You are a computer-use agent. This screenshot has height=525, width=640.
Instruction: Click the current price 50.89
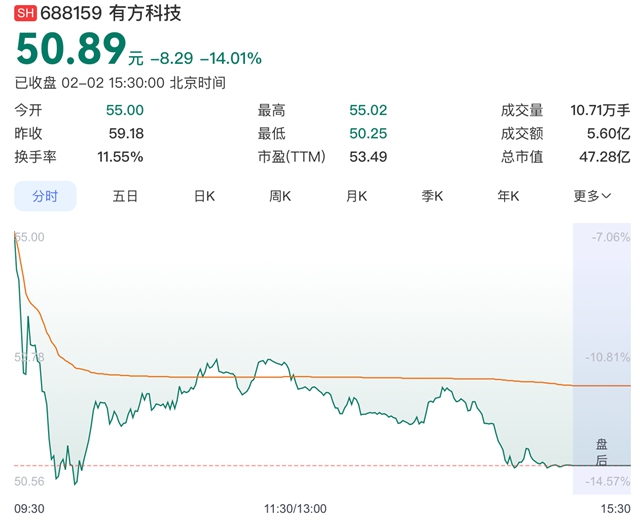coord(70,51)
